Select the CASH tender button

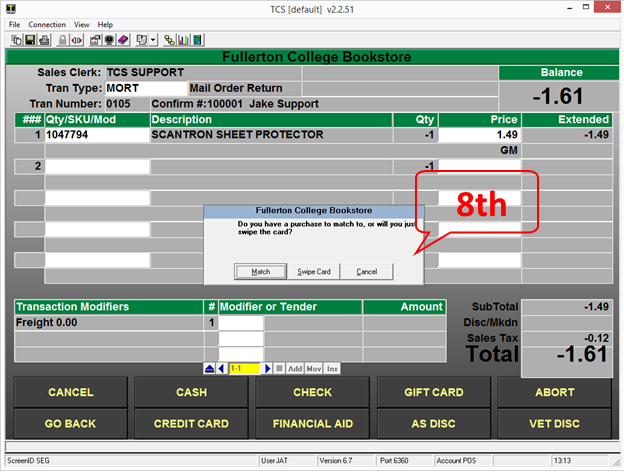[191, 392]
